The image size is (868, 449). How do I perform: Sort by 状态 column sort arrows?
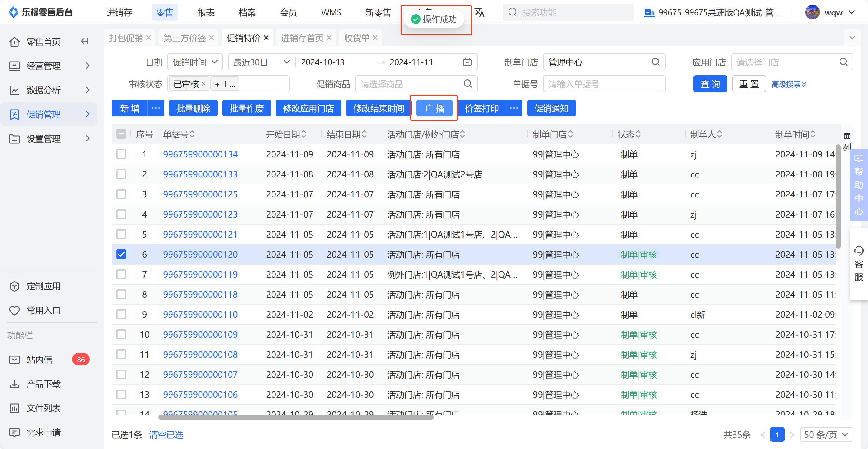(x=638, y=134)
